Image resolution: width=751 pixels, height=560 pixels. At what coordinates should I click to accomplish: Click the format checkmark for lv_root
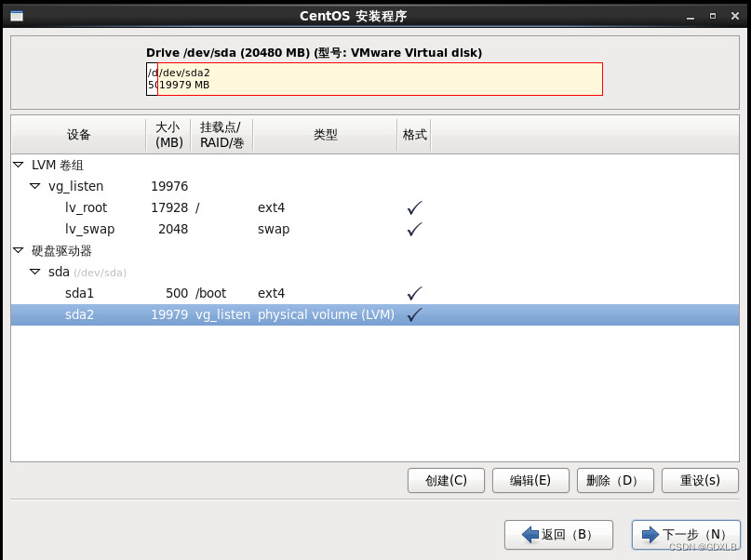coord(414,207)
